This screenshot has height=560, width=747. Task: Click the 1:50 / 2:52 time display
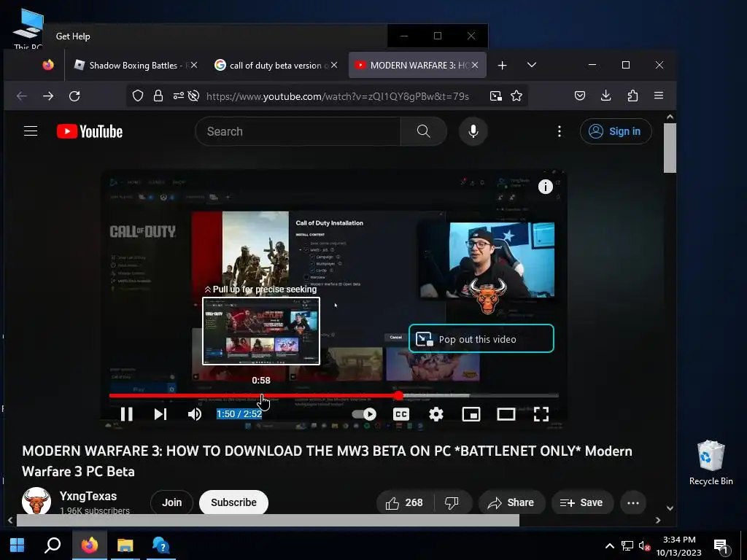pyautogui.click(x=239, y=414)
